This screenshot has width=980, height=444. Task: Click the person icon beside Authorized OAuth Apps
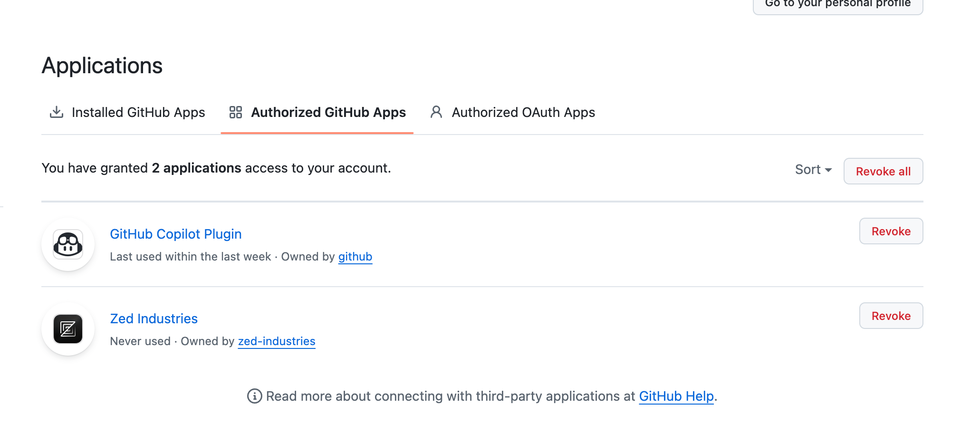(x=436, y=112)
